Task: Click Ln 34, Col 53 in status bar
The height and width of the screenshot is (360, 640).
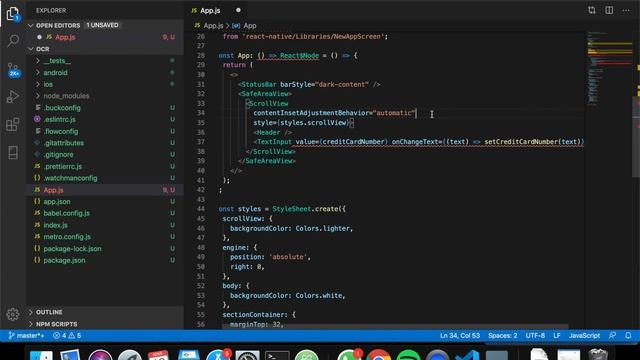Action: 460,336
